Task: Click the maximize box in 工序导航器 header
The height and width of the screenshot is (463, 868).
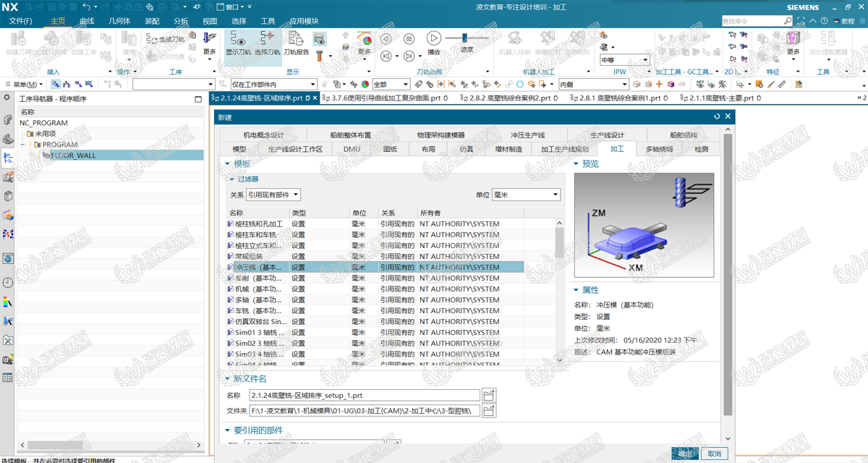Action: tap(198, 99)
